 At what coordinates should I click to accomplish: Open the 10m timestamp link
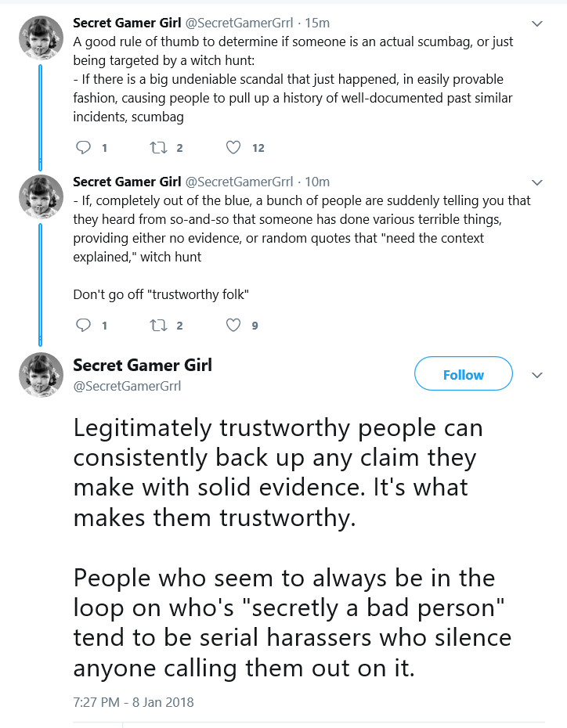(317, 182)
